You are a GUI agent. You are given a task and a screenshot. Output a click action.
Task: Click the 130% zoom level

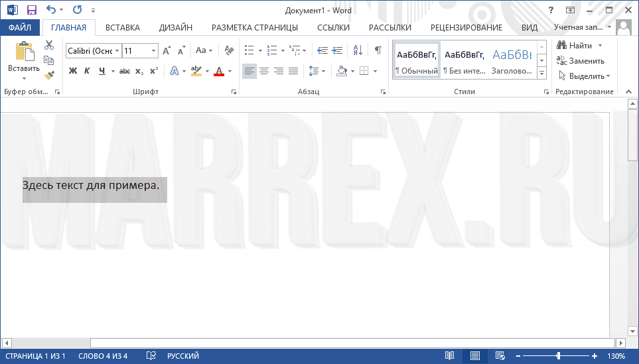pyautogui.click(x=616, y=356)
